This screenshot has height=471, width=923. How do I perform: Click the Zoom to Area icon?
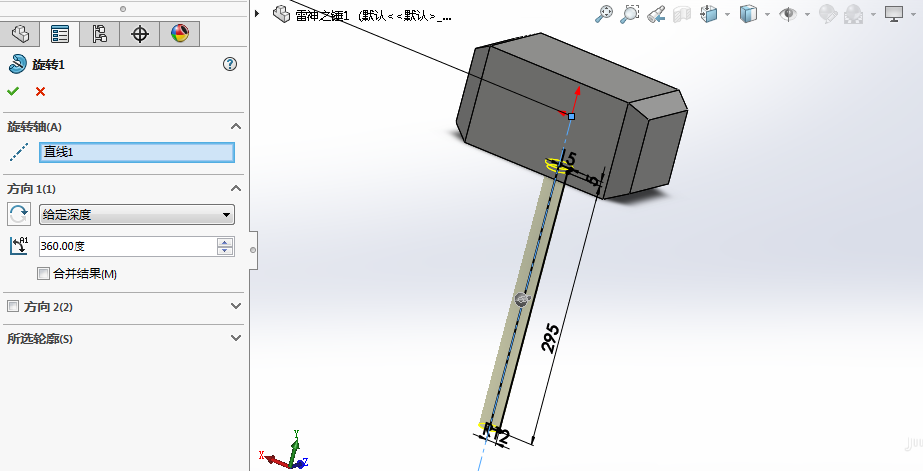630,14
